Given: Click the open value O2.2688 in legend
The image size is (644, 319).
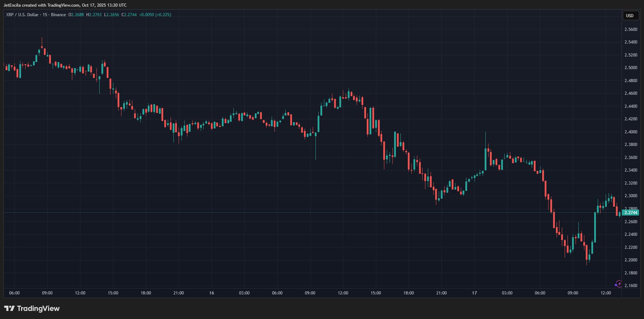Looking at the screenshot, I should [x=76, y=15].
